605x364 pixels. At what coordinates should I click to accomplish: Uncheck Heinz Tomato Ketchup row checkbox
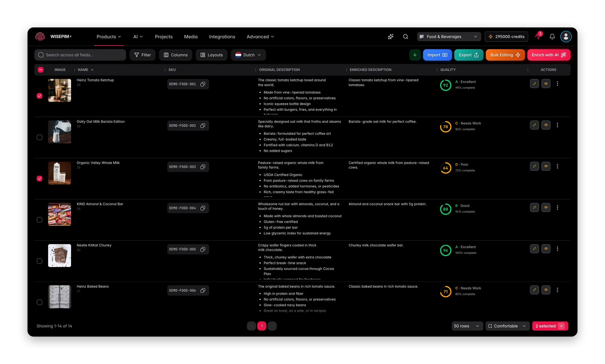click(x=40, y=96)
